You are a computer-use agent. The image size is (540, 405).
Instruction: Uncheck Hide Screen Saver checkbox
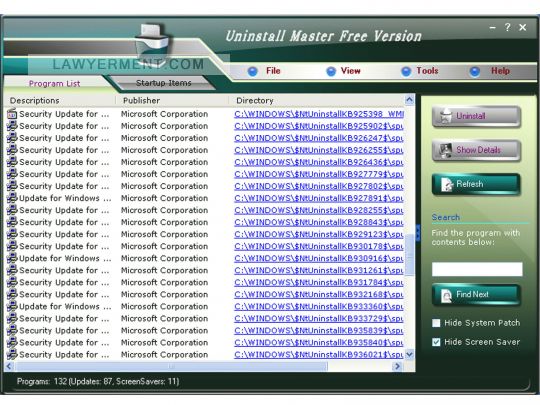tap(436, 342)
